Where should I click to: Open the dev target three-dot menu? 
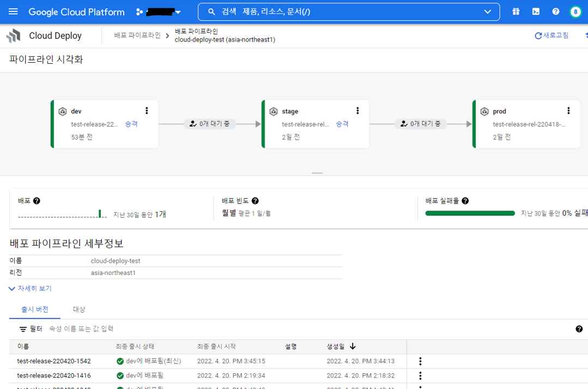click(x=147, y=110)
